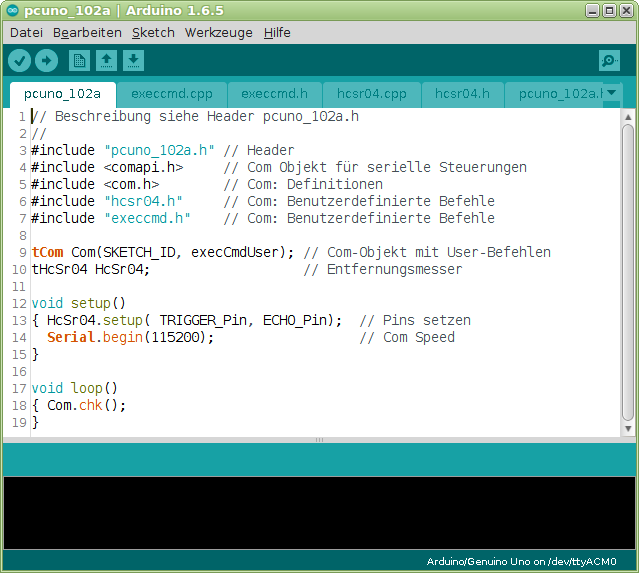639x573 pixels.
Task: Open the Datei menu
Action: (26, 33)
